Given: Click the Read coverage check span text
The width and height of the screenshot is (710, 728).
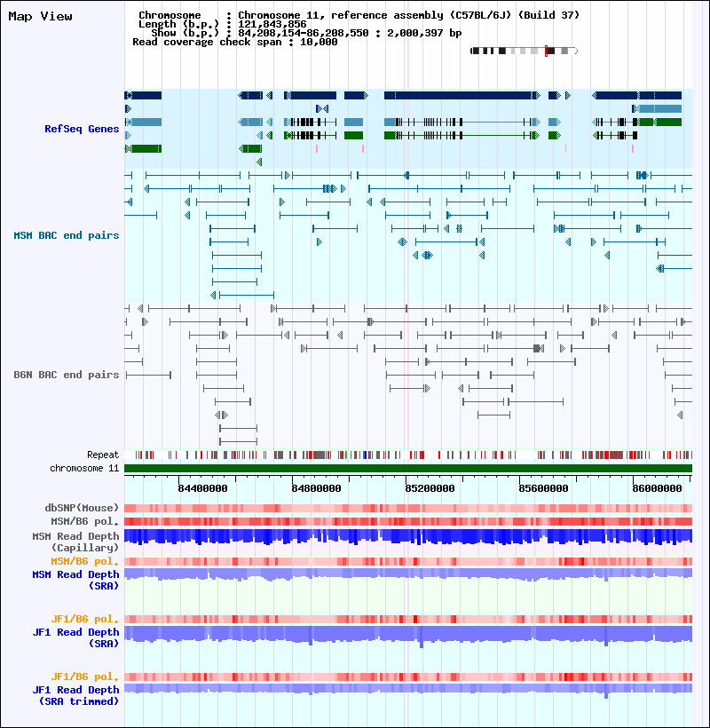Looking at the screenshot, I should (x=235, y=42).
